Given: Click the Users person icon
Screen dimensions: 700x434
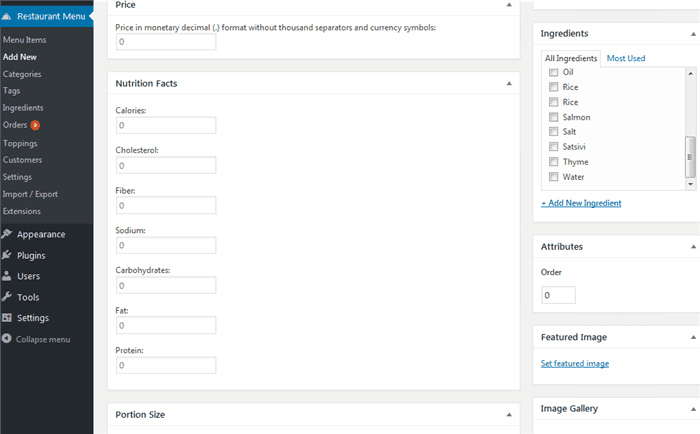Looking at the screenshot, I should (8, 276).
